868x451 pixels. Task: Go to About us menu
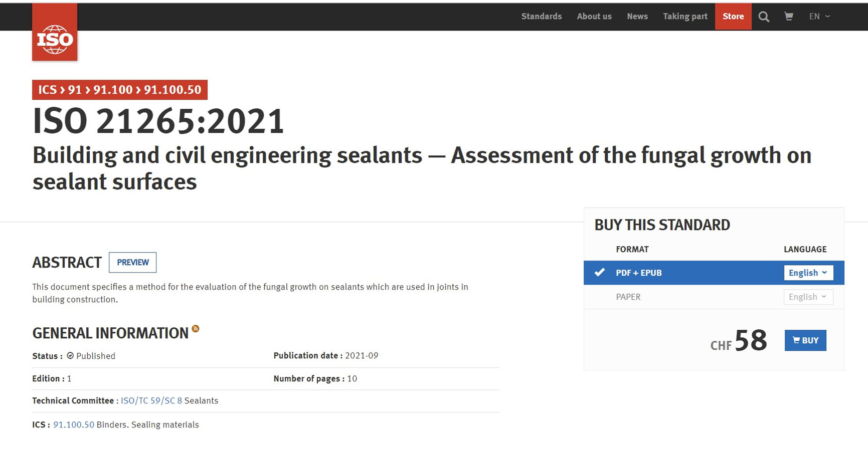coord(594,17)
